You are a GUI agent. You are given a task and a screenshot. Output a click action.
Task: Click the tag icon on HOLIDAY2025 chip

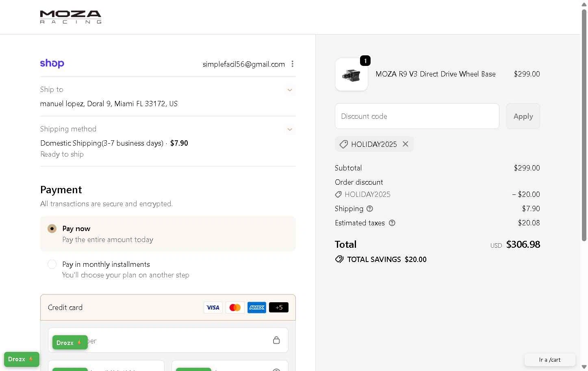[344, 144]
